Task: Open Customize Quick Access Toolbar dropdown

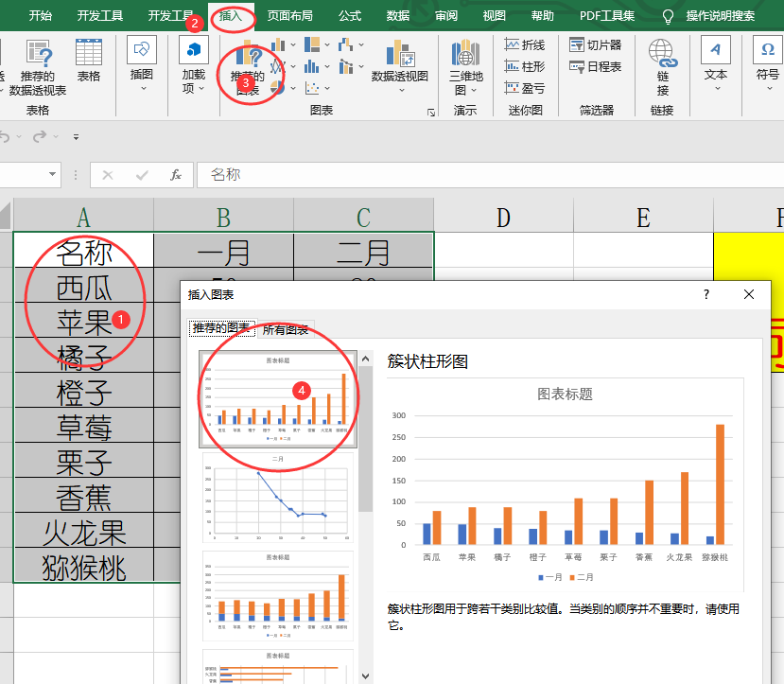Action: (76, 137)
